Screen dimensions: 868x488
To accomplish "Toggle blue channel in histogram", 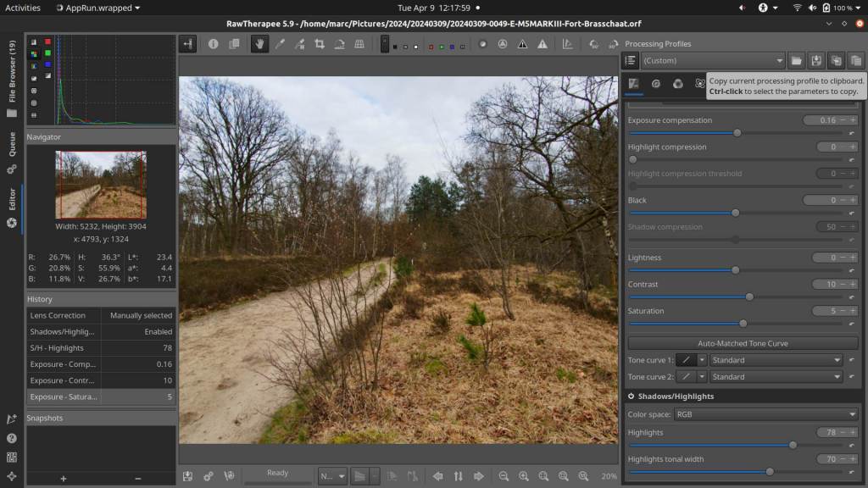I will (x=47, y=64).
